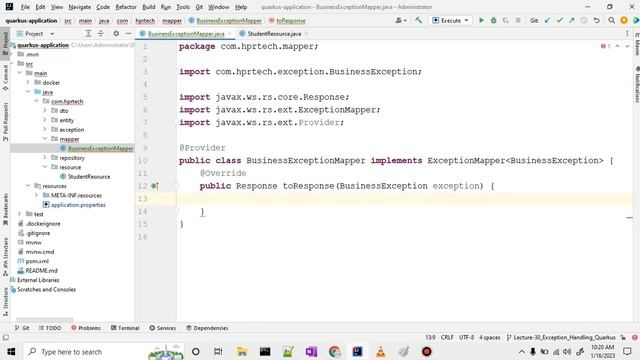
Task: Collapse the mapper package
Action: click(45, 139)
